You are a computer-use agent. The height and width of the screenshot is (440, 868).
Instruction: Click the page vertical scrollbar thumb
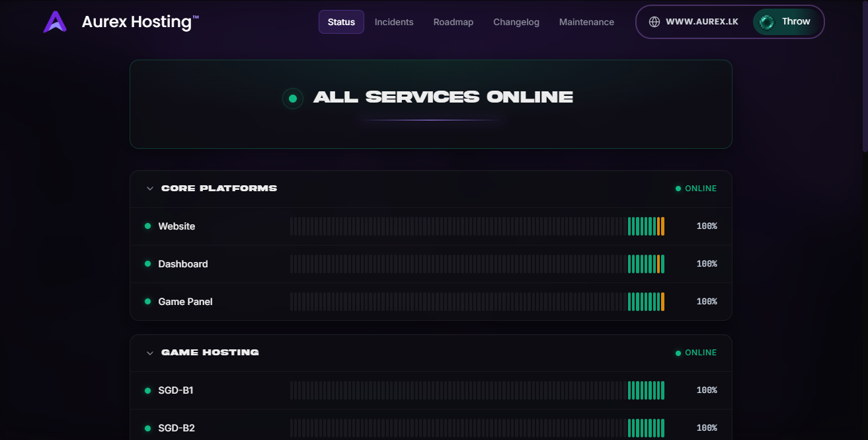[x=865, y=76]
